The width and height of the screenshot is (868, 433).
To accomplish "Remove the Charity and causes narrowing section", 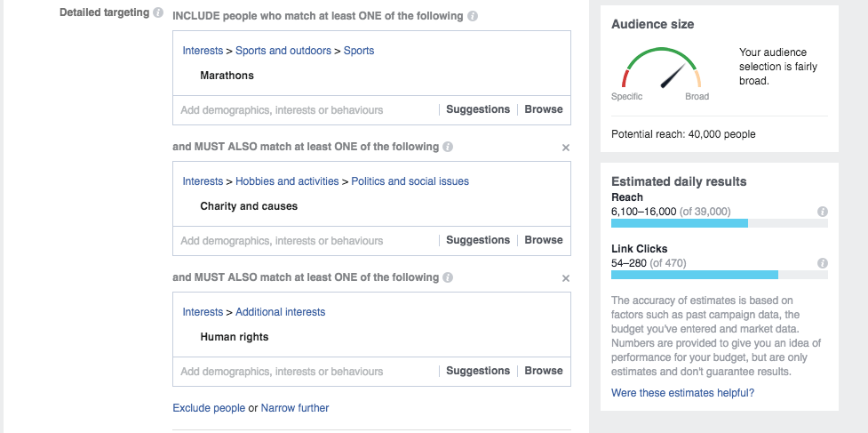I will (565, 148).
